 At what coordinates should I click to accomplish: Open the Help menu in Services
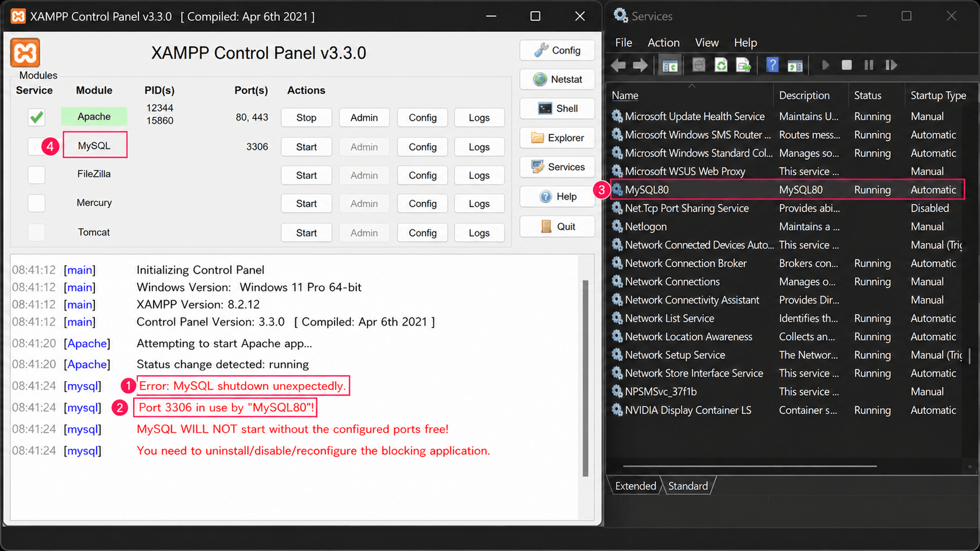point(745,43)
